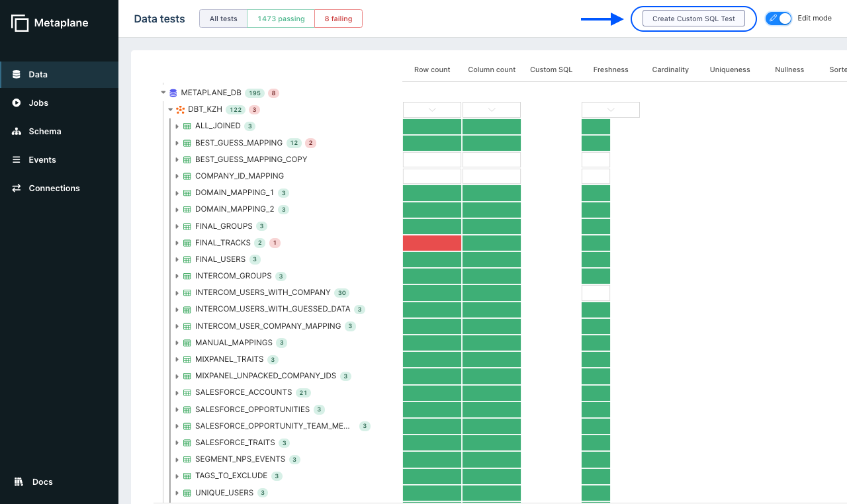Screen dimensions: 847x504
Task: Click the table icon next to FINAL_GROUPS
Action: (187, 226)
